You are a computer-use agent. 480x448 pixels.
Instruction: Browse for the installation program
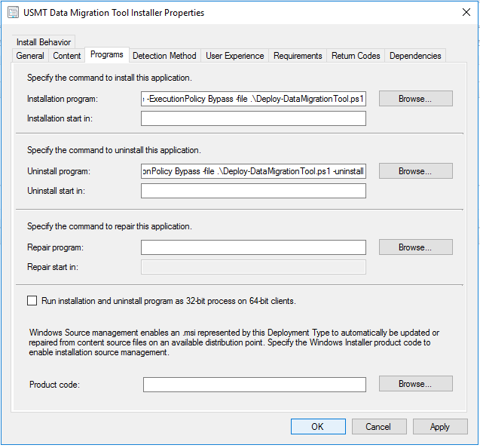415,99
